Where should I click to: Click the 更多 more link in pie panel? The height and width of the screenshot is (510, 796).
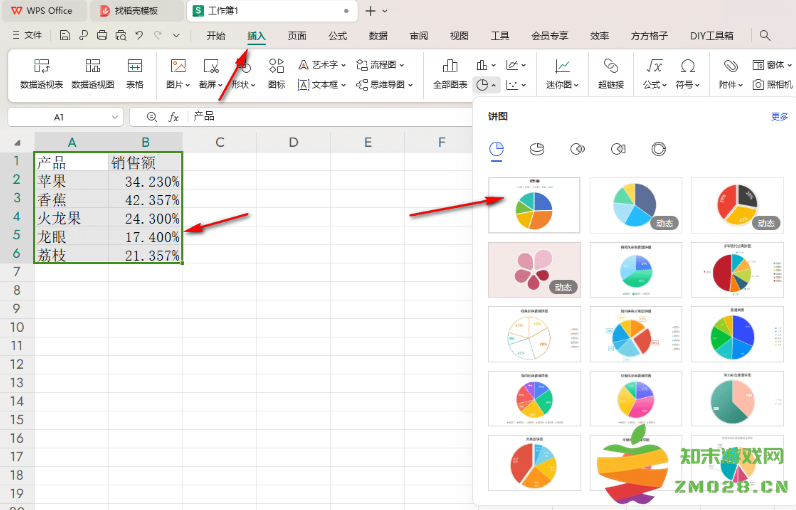pyautogui.click(x=779, y=117)
